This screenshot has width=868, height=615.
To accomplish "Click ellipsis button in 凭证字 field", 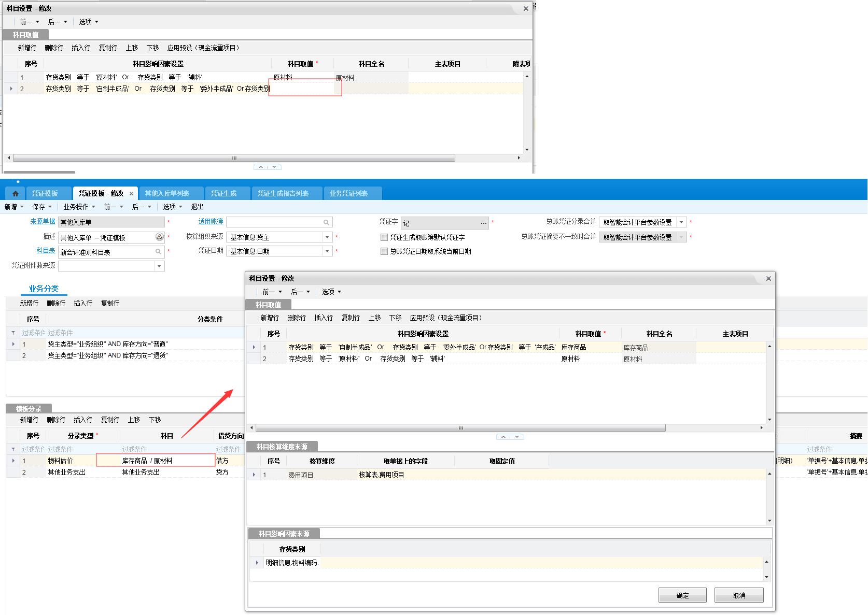I will pos(483,223).
